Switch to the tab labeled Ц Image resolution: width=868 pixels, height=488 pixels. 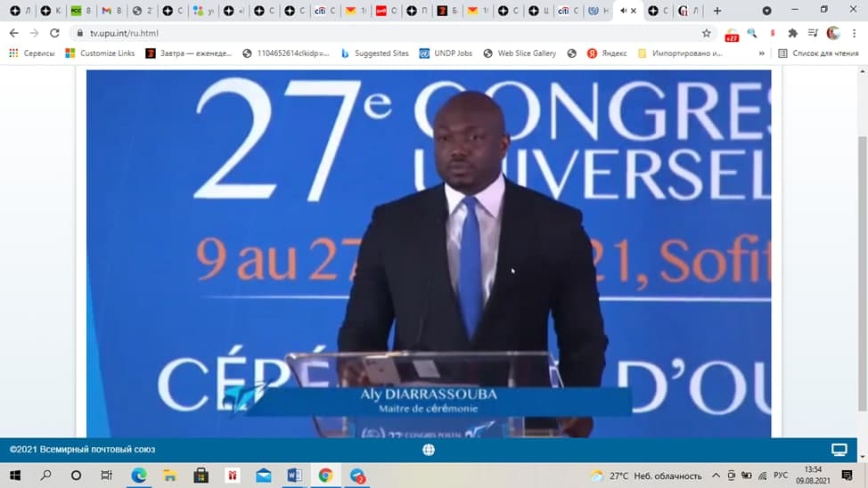click(538, 11)
